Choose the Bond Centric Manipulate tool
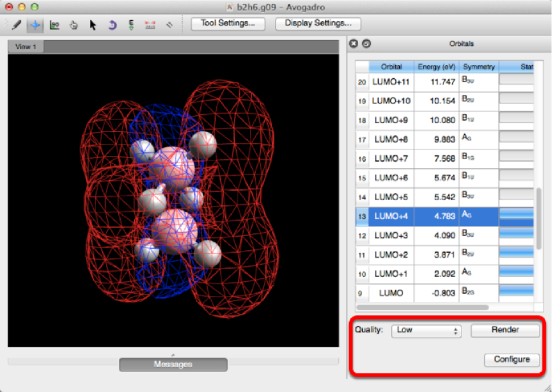The image size is (552, 392). [55, 25]
